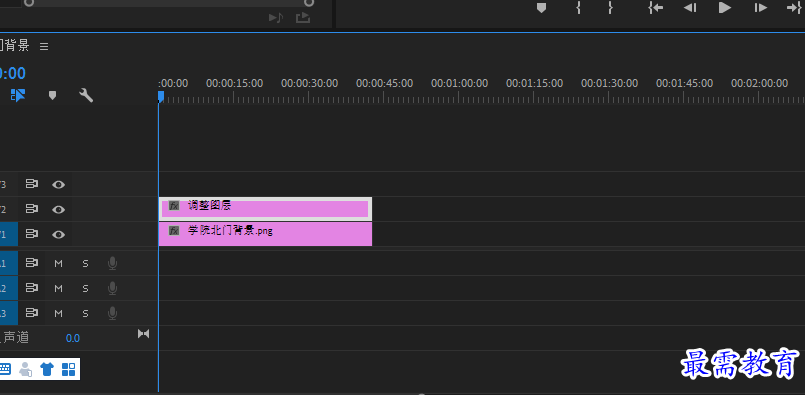Screen dimensions: 805x395
Task: Target the first audio track header
Action: coord(9,263)
